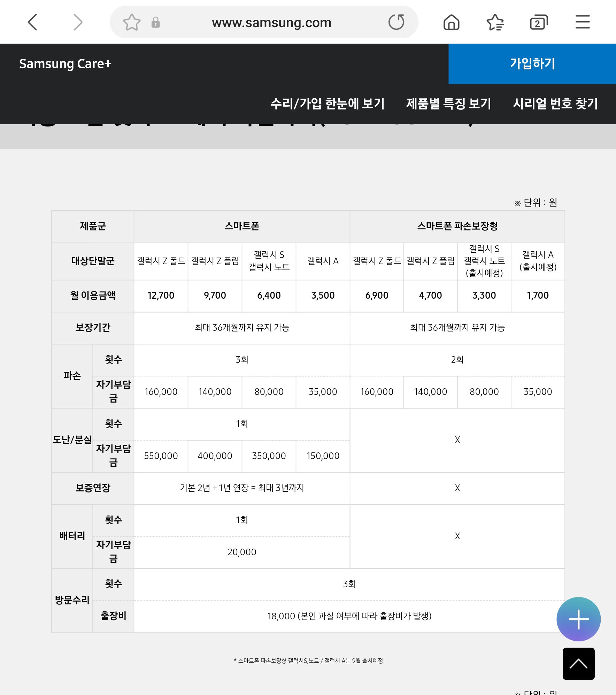Select the 12,700 monthly fee cell

pyautogui.click(x=161, y=296)
